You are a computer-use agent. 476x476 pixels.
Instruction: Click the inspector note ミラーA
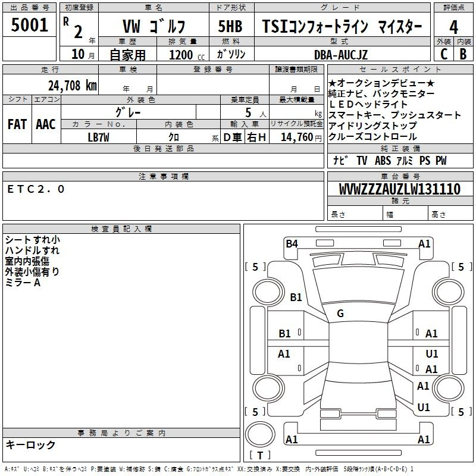[x=23, y=283]
